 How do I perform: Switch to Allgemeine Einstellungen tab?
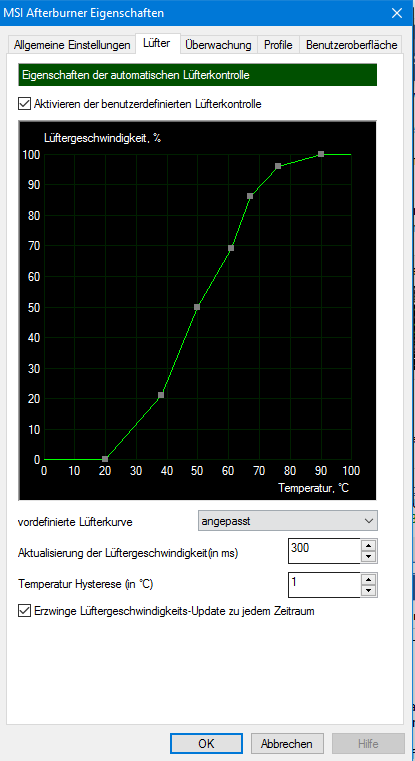(72, 45)
